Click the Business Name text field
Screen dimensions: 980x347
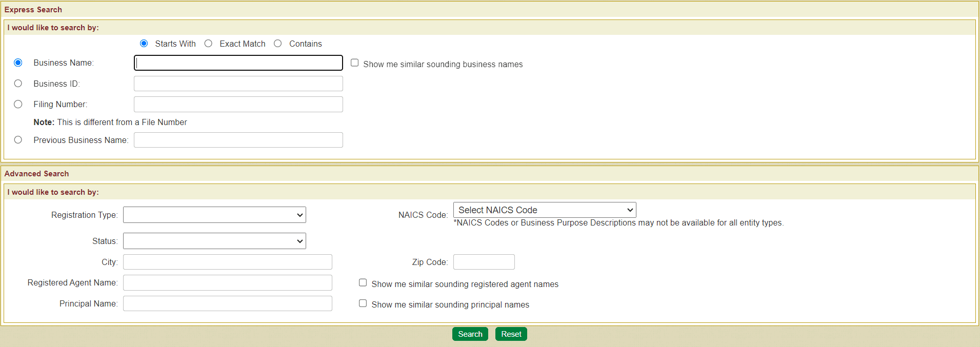pos(238,63)
